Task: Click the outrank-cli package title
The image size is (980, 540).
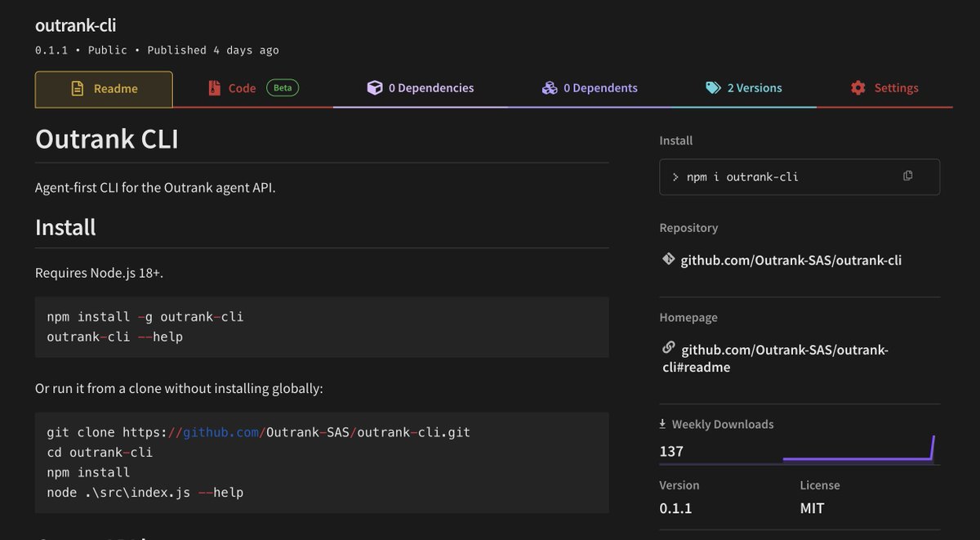Action: click(76, 25)
